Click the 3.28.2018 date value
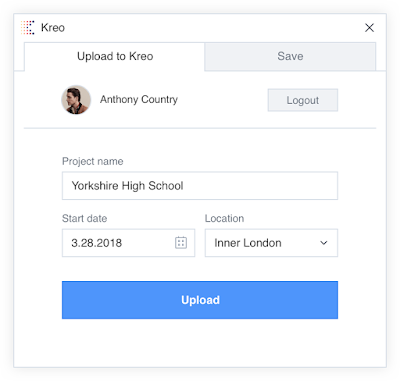This screenshot has width=400, height=381. (97, 243)
